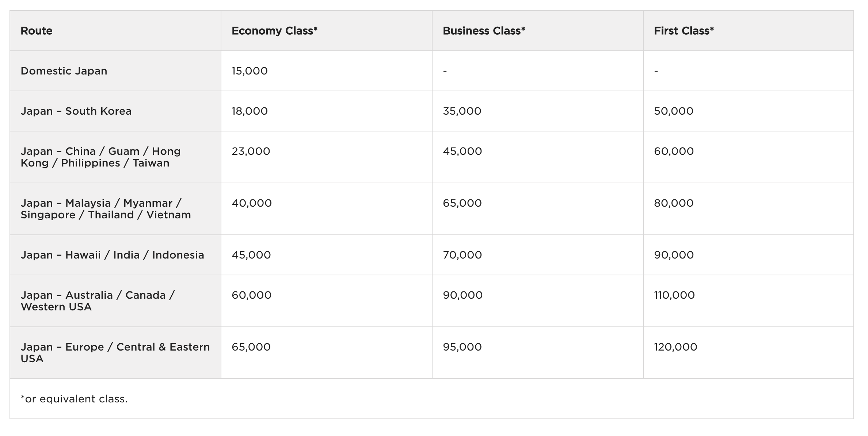Click the 50,000 first class value
Viewport: 868px width, 436px height.
(x=674, y=111)
